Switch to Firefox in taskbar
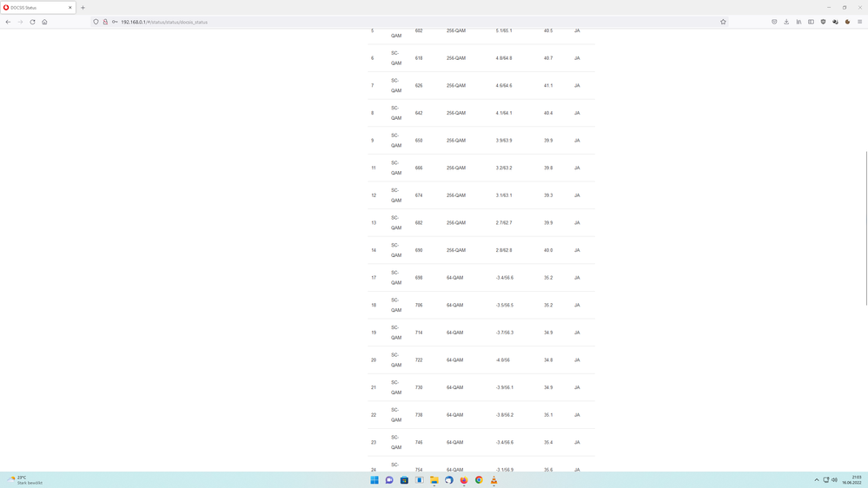Viewport: 868px width, 488px height. coord(464,479)
